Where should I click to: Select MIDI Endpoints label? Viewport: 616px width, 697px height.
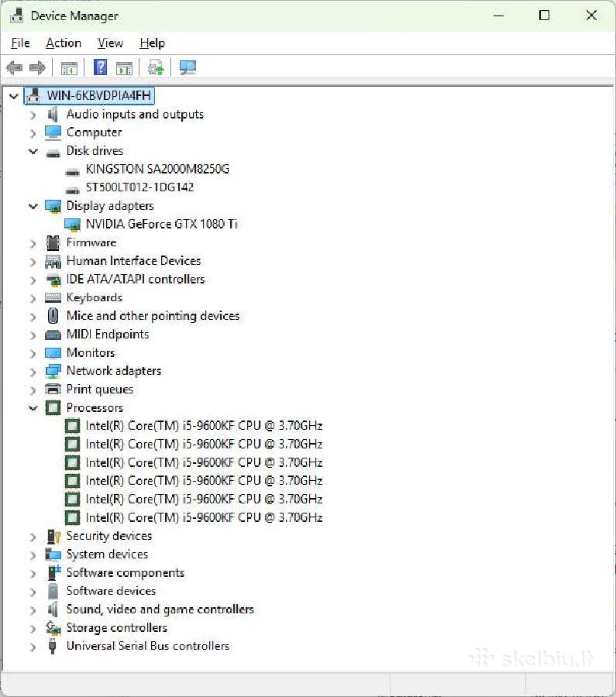click(108, 335)
